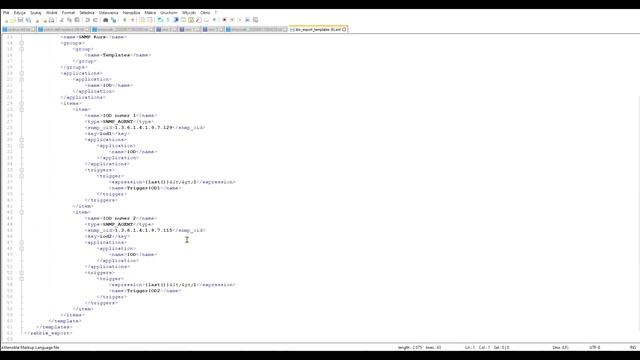Click the Replace toolbar icon

[x=113, y=20]
